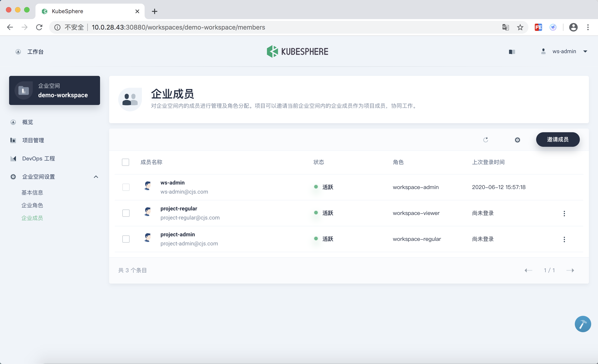Image resolution: width=598 pixels, height=364 pixels.
Task: Open table column settings gear icon
Action: [x=518, y=140]
